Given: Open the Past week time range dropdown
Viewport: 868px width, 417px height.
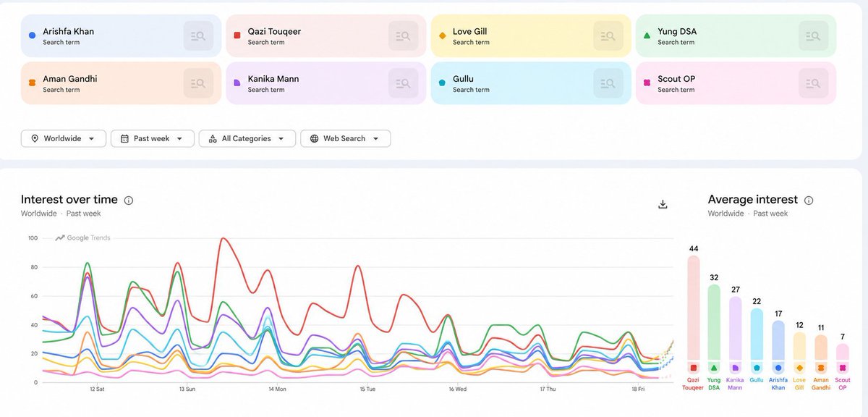Looking at the screenshot, I should pyautogui.click(x=153, y=138).
